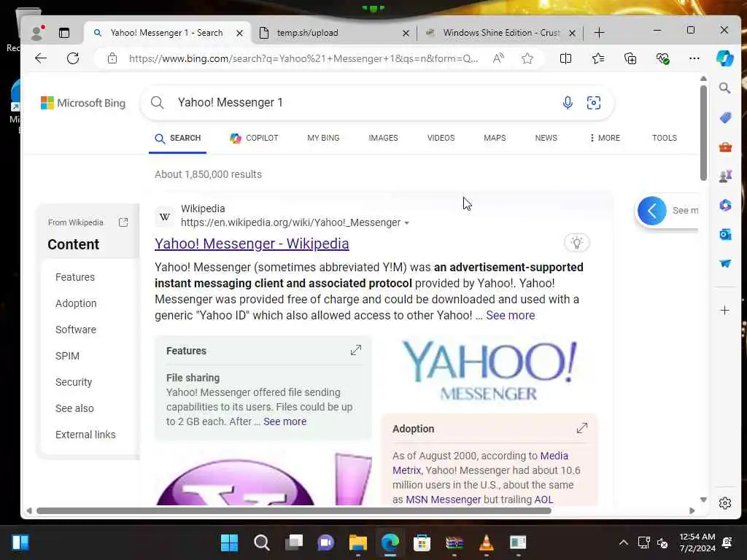Open sidebar settings gear icon

(724, 503)
